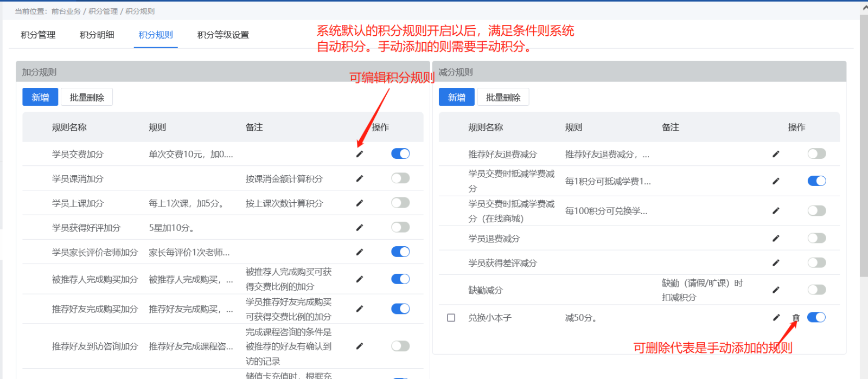Viewport: 868px width, 379px height.
Task: Click rule text 推荐好友退费减分，...
Action: click(607, 155)
